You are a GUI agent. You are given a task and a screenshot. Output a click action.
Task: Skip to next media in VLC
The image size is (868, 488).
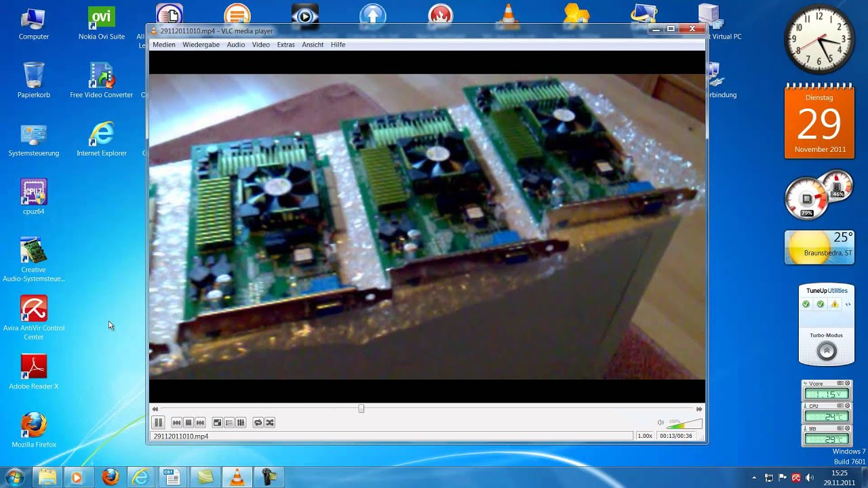(200, 422)
